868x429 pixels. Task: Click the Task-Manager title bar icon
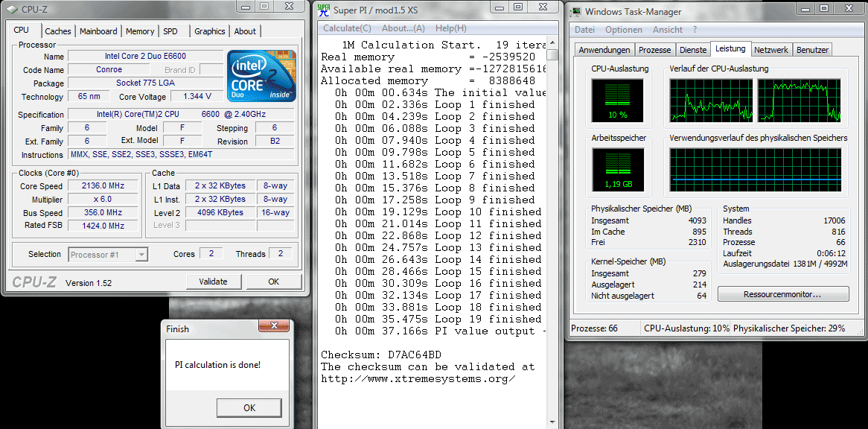(575, 11)
